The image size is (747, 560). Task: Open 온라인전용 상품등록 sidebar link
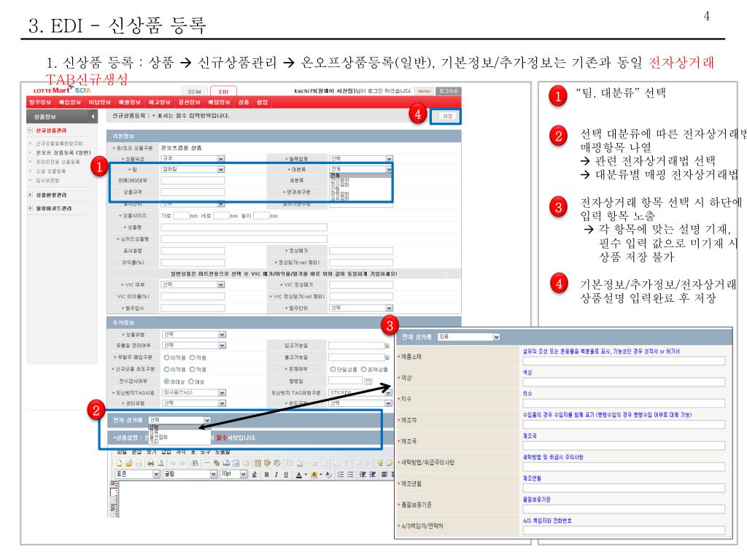(58, 162)
